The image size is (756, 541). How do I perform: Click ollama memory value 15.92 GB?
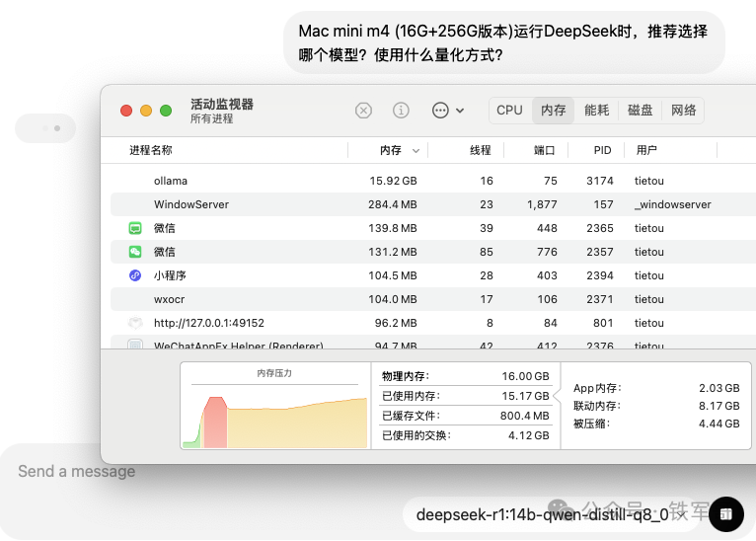(393, 181)
